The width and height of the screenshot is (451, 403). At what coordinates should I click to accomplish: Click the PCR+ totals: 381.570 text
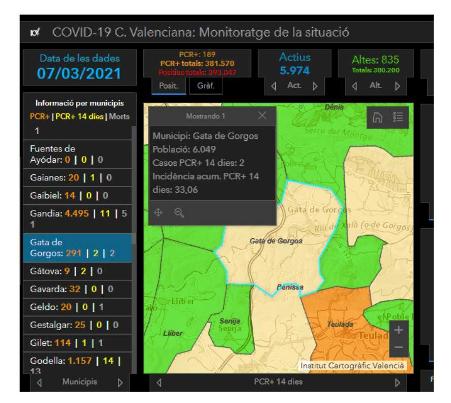197,63
